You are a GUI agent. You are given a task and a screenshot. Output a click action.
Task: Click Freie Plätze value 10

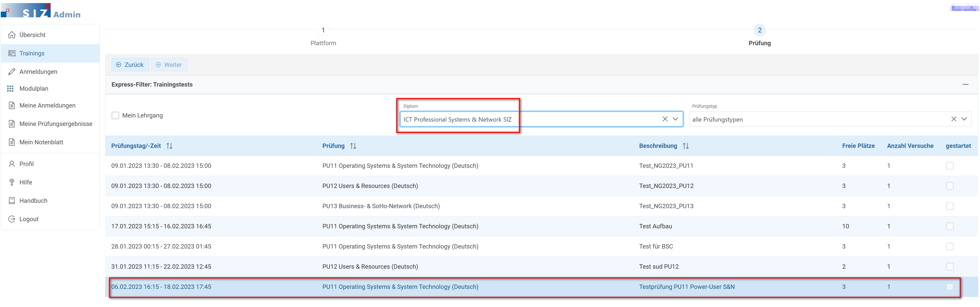click(x=845, y=226)
